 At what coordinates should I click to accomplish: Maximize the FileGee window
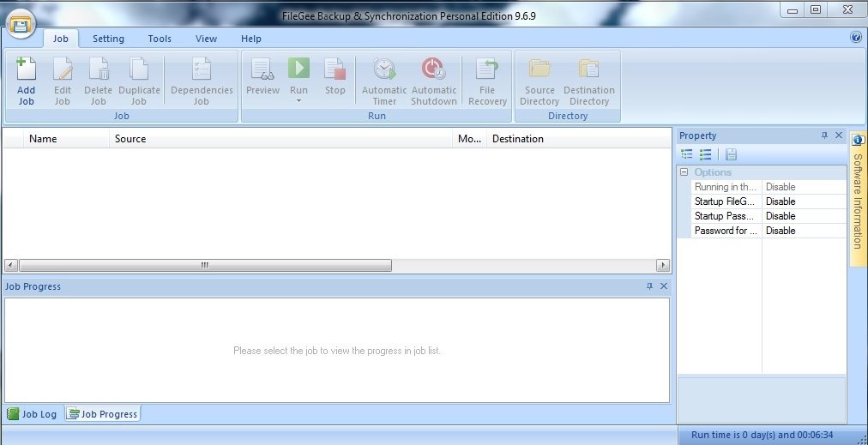point(816,9)
